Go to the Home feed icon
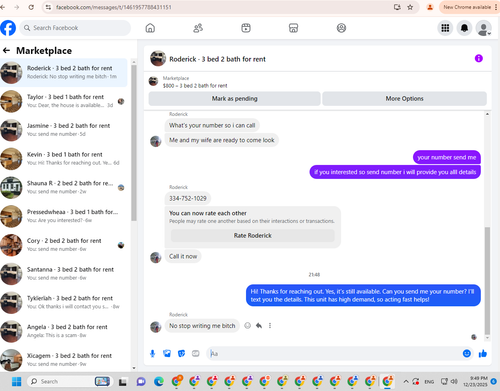Screen dimensions: 500x391 pos(150,28)
